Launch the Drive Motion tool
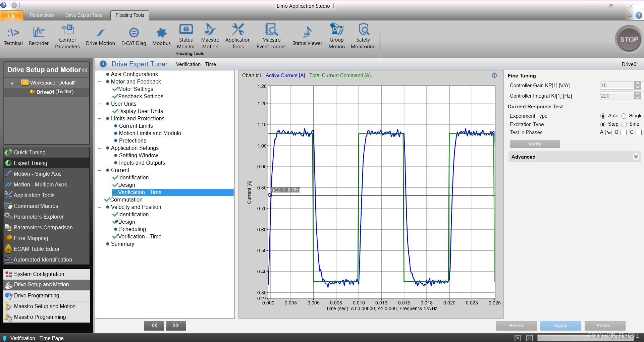The image size is (644, 342). tap(100, 36)
